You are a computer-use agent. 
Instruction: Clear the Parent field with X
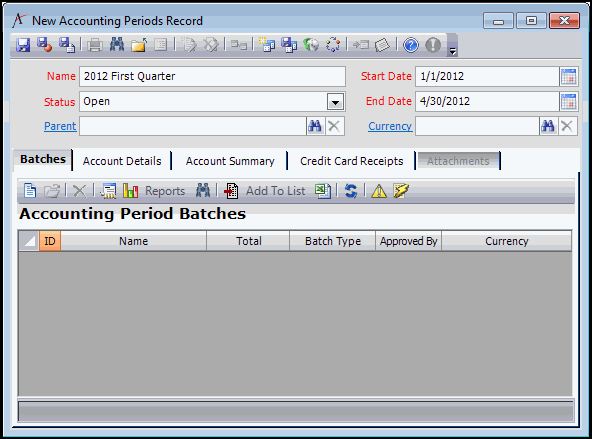point(334,126)
